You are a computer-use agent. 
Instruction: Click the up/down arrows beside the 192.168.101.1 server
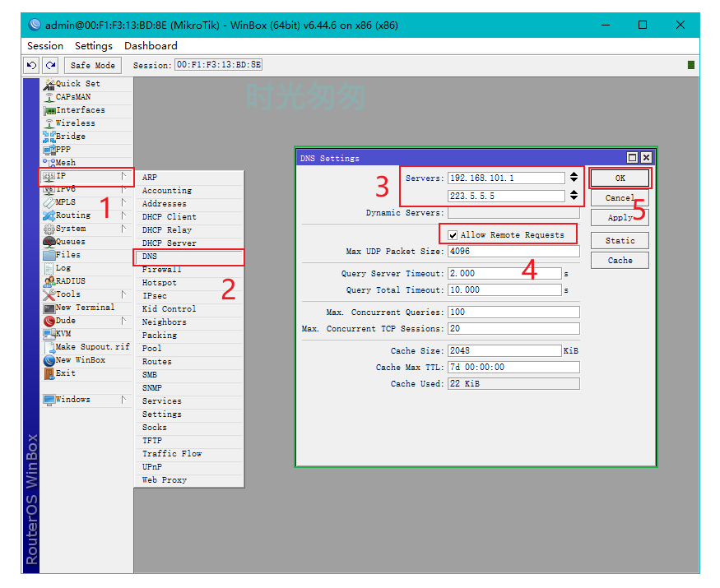(574, 178)
